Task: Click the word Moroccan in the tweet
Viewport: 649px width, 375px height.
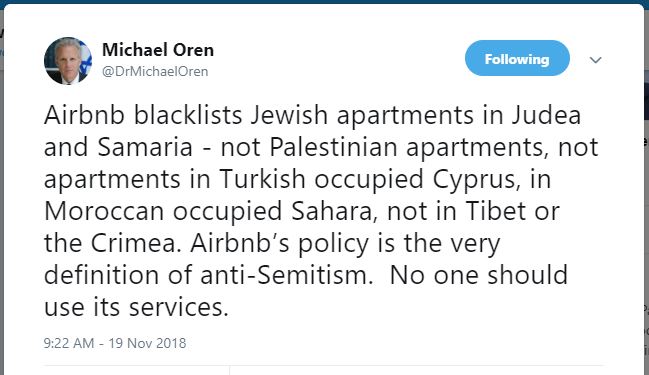Action: coord(104,211)
